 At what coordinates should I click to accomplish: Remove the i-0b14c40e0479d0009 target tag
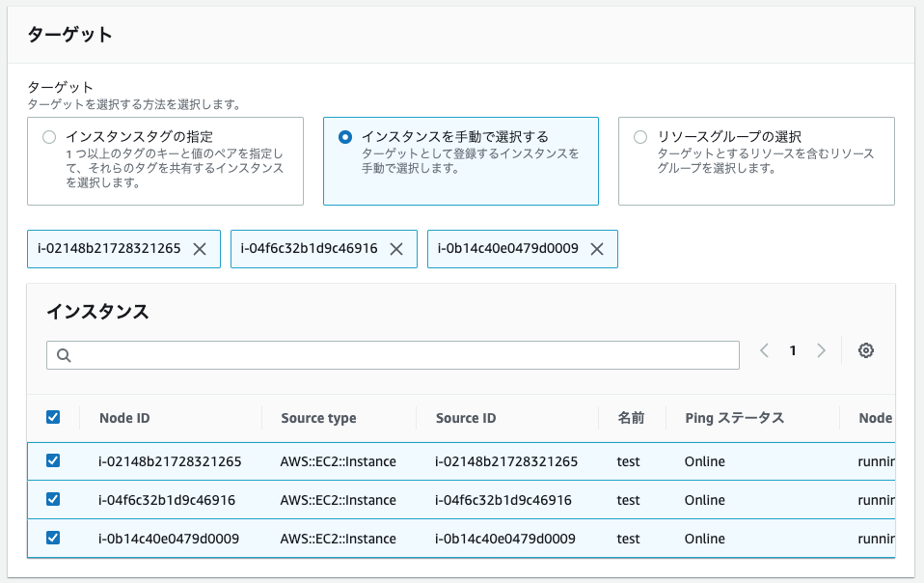pos(598,248)
